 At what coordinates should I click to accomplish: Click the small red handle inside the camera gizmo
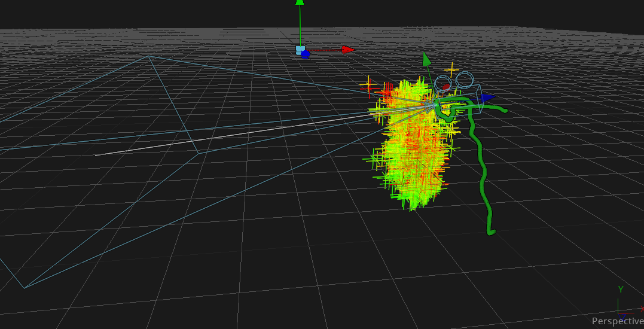(x=446, y=87)
